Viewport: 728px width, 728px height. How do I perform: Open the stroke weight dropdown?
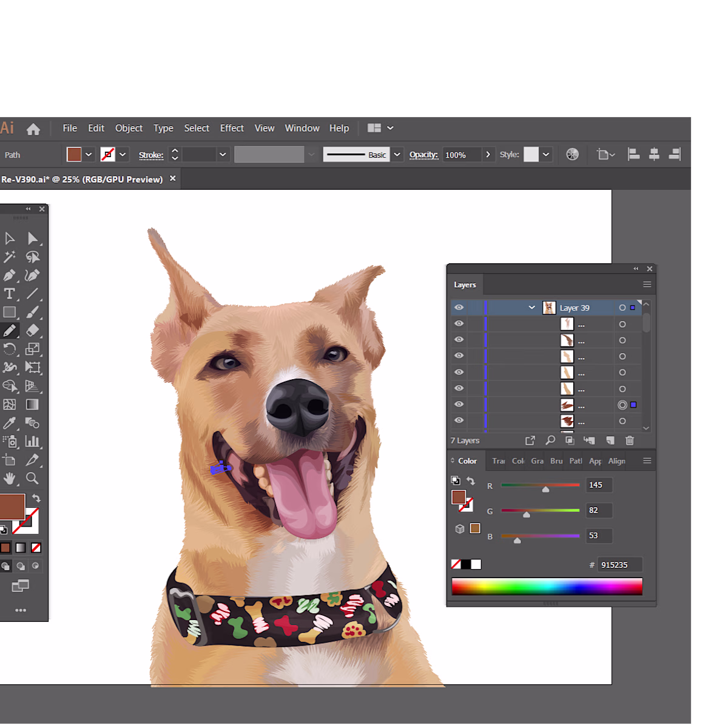pyautogui.click(x=223, y=155)
